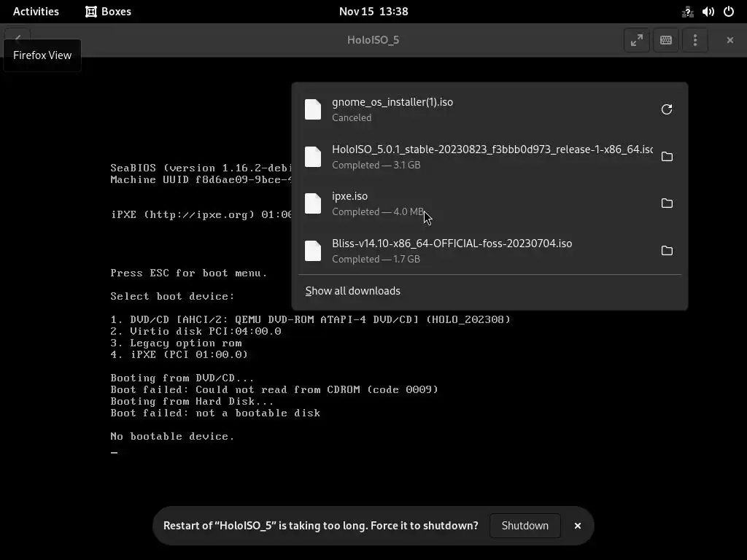Open the keyboard shortcuts button

tap(665, 40)
